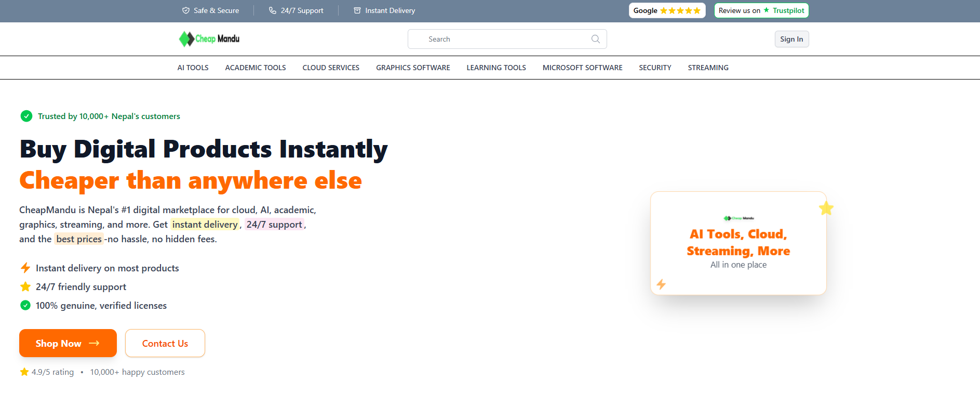
Task: Click '24/7 friendly support' bullet text
Action: point(81,286)
